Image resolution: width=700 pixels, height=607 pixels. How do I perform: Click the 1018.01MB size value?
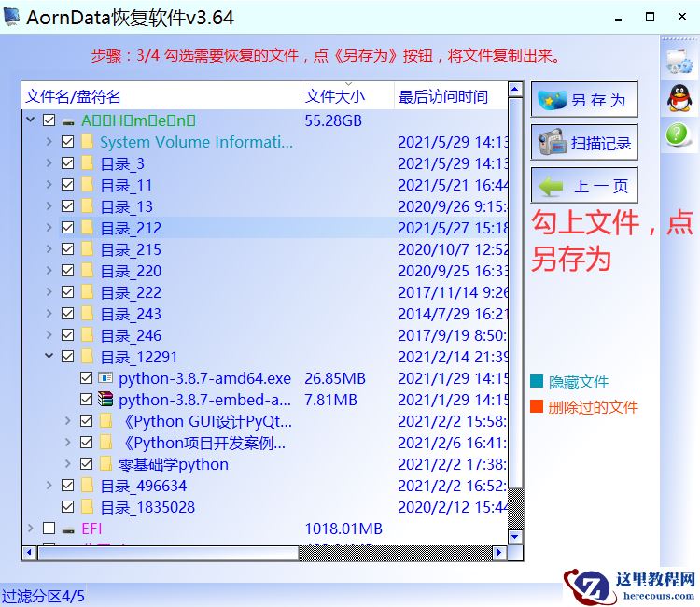point(343,529)
